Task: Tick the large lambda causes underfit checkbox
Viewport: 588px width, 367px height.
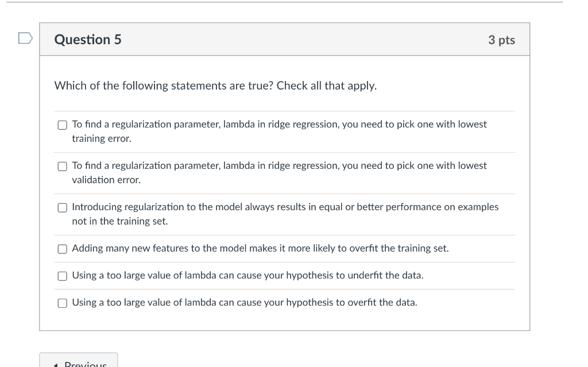Action: 62,276
